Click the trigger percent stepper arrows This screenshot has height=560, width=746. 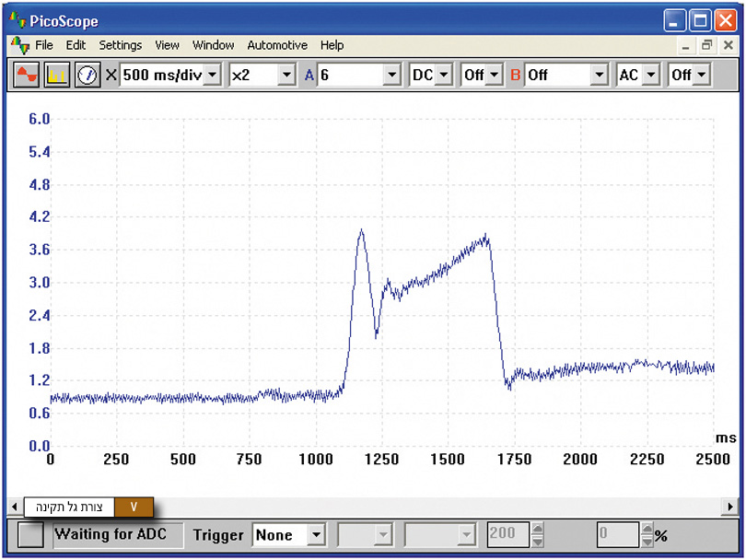646,535
